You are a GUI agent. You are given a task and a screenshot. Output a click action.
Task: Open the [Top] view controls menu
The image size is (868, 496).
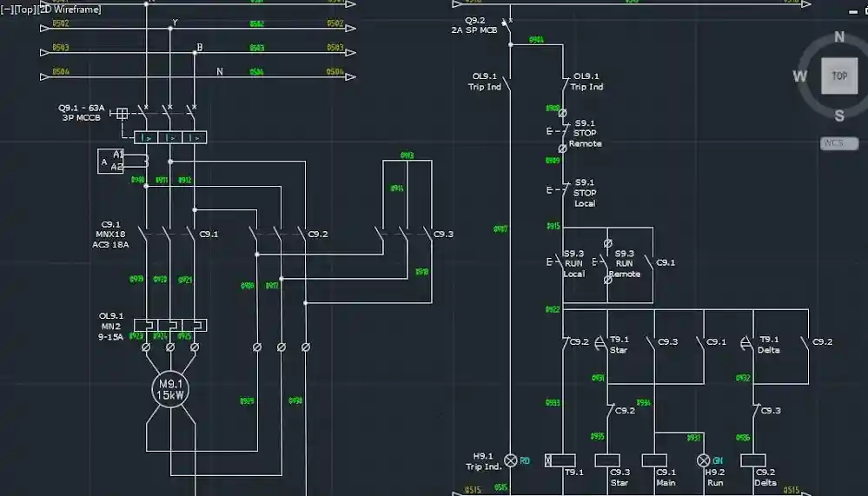click(x=24, y=10)
